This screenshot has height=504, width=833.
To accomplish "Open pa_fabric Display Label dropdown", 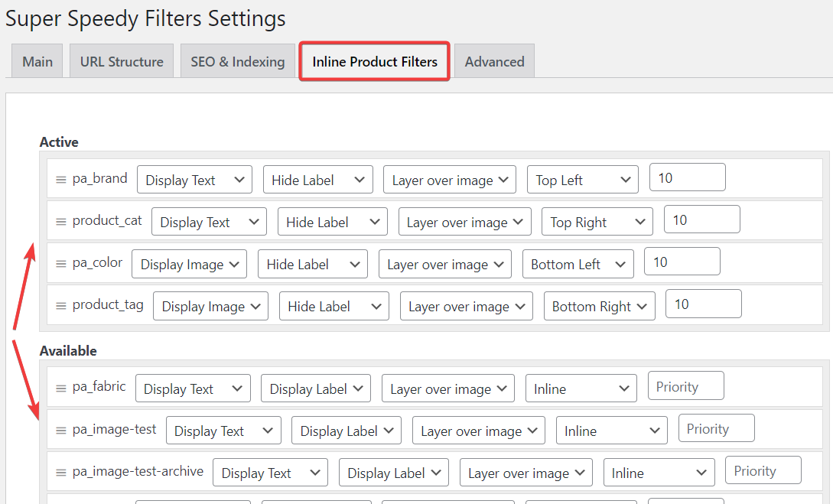I will (316, 389).
